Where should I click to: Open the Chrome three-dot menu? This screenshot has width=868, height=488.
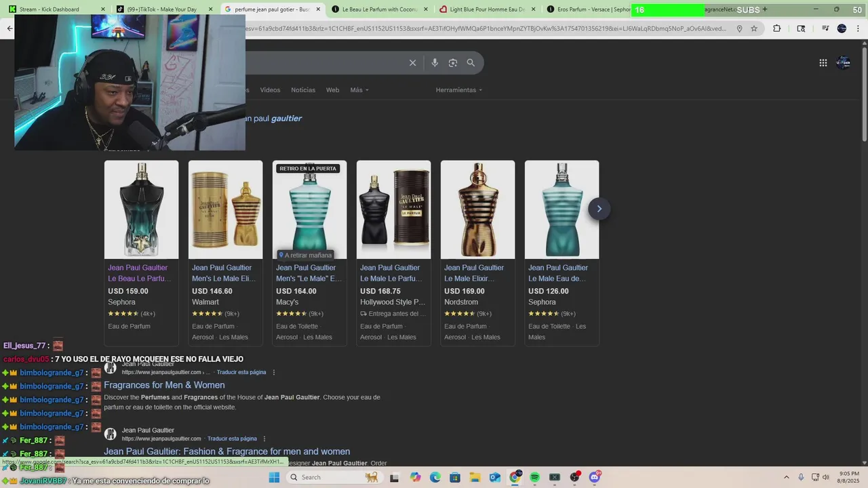click(858, 28)
